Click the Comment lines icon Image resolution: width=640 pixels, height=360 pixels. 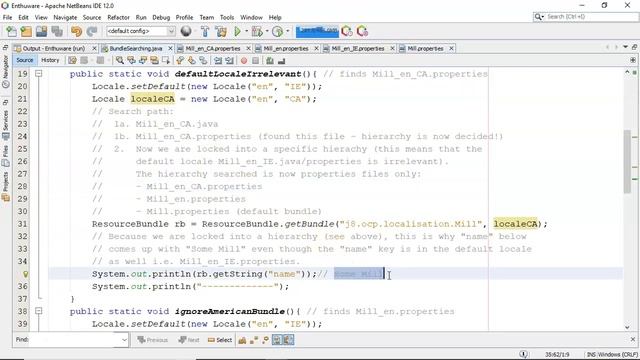coord(270,60)
